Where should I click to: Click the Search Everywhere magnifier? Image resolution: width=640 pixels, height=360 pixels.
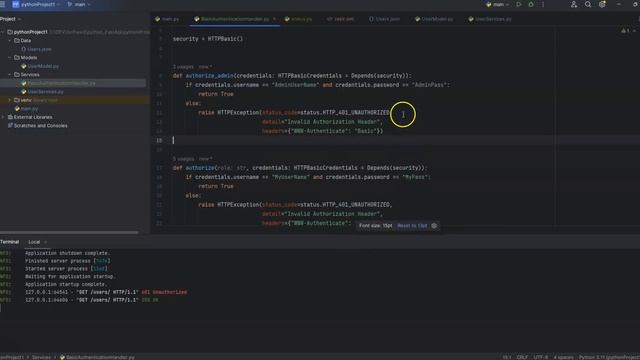tap(588, 4)
